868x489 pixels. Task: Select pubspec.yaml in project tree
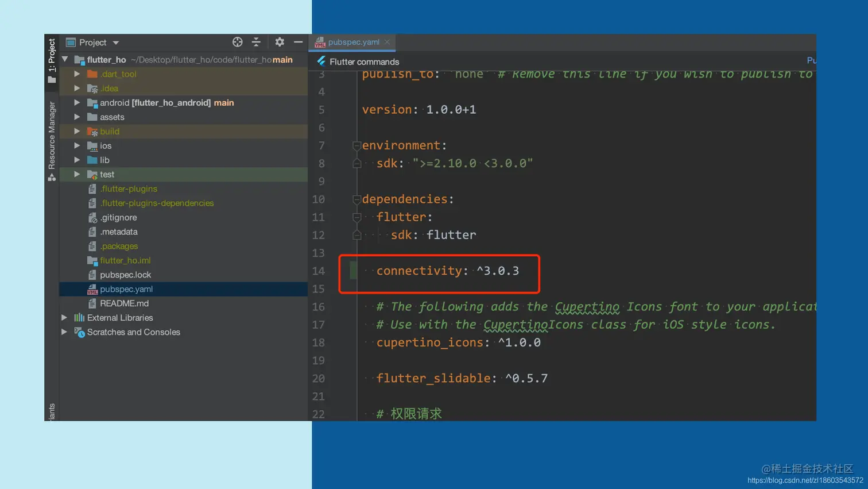pos(126,289)
